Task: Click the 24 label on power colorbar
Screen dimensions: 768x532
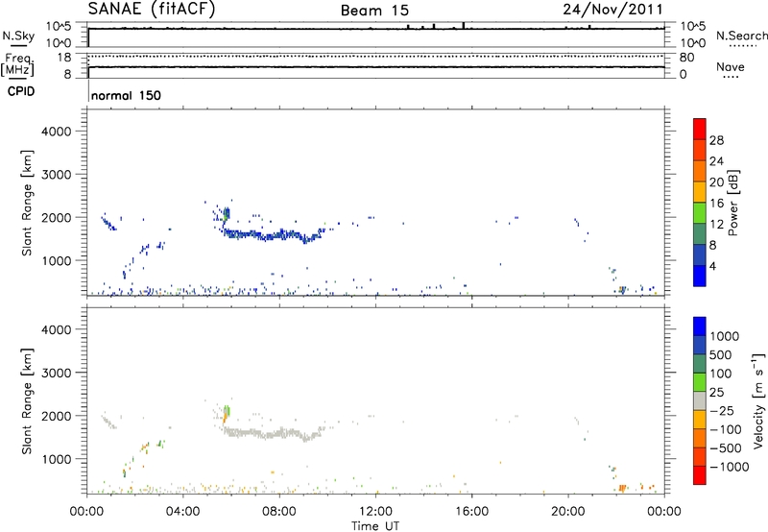Action: point(716,161)
